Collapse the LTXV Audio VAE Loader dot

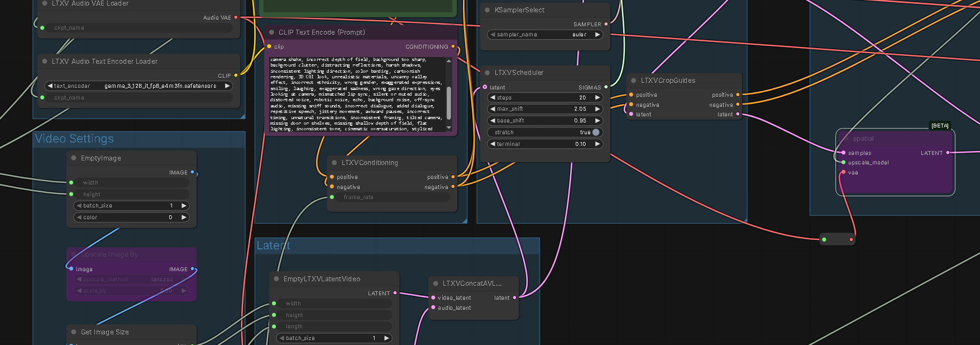tap(45, 3)
